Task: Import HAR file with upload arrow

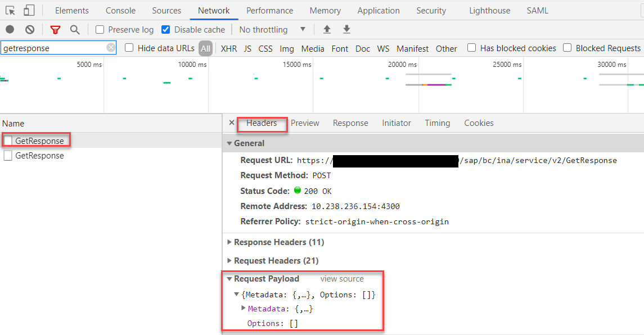Action: (x=327, y=29)
